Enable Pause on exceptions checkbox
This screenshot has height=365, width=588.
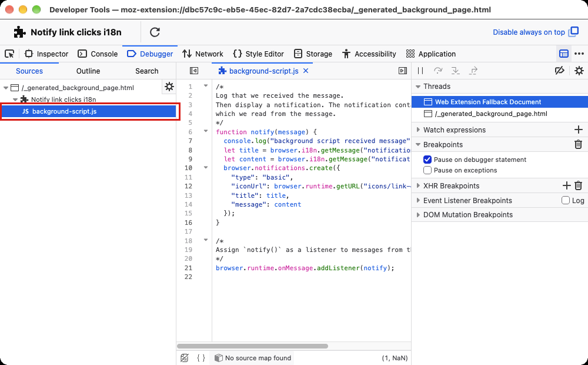pos(427,170)
